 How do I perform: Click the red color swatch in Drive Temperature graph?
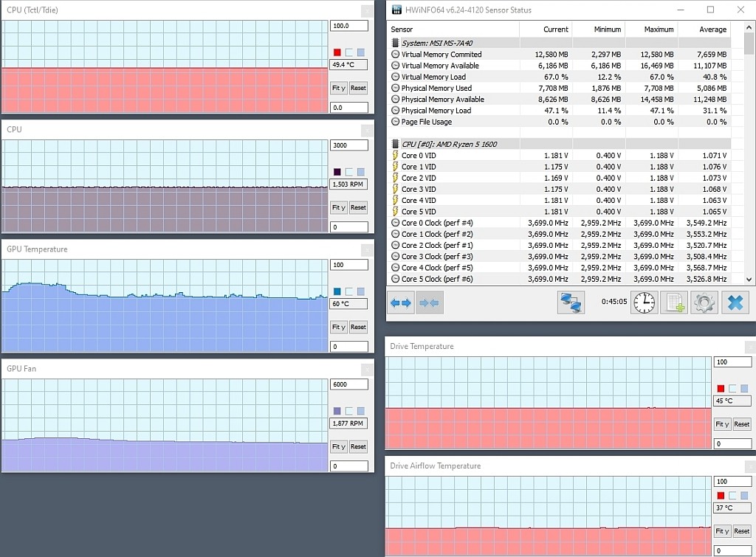721,388
